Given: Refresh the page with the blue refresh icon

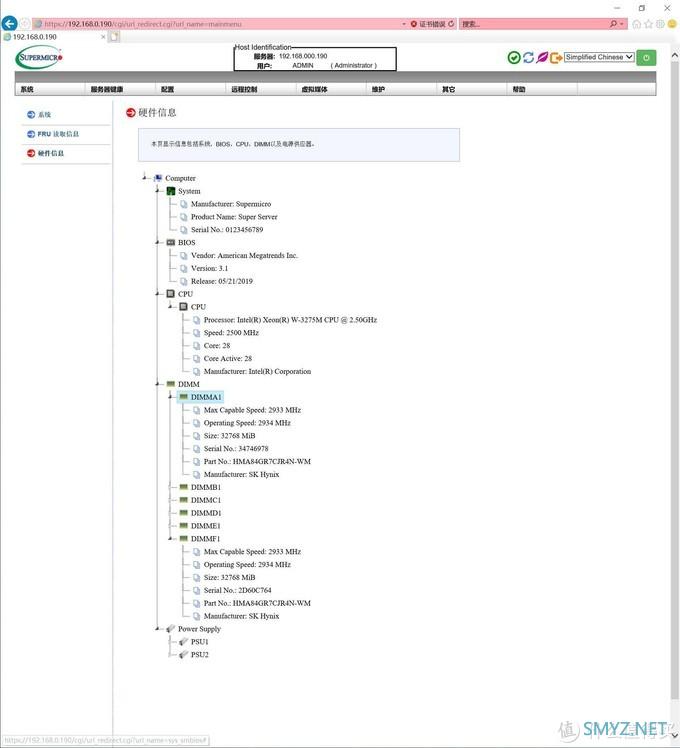Looking at the screenshot, I should tap(528, 58).
